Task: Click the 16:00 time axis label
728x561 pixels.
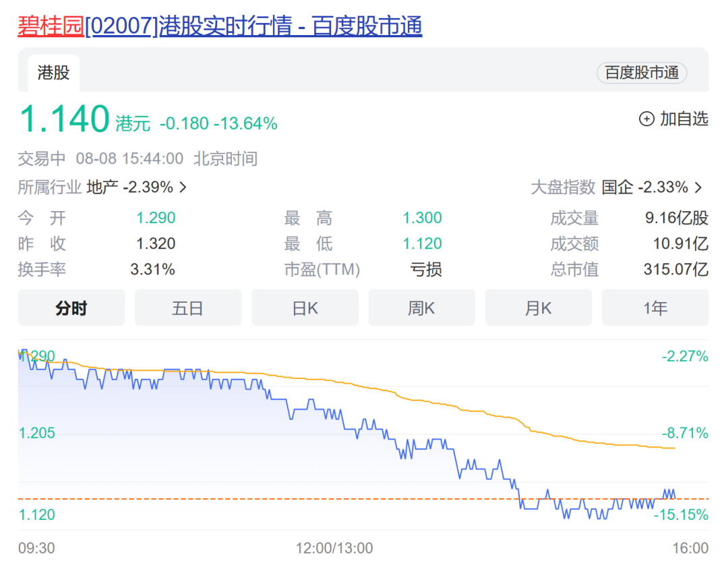Action: (x=690, y=548)
